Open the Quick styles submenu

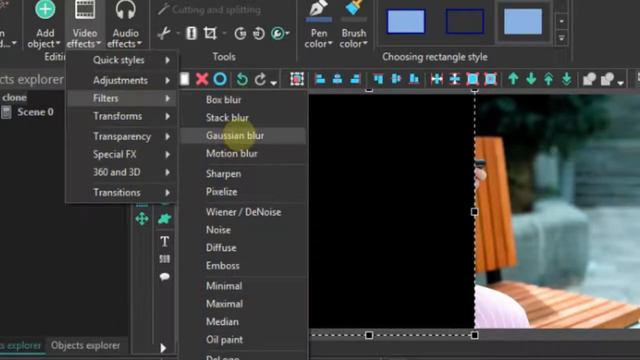tap(122, 60)
